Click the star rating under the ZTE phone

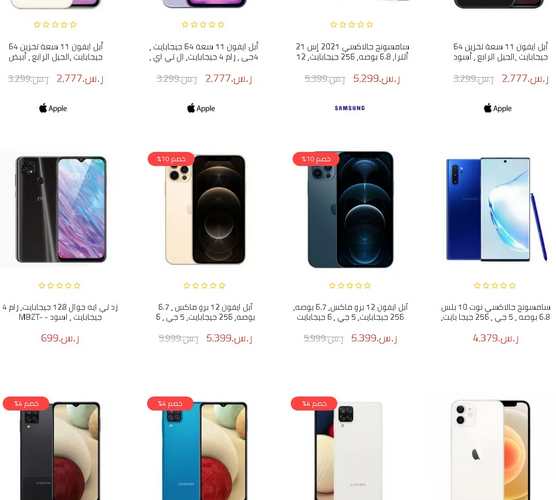pyautogui.click(x=60, y=285)
